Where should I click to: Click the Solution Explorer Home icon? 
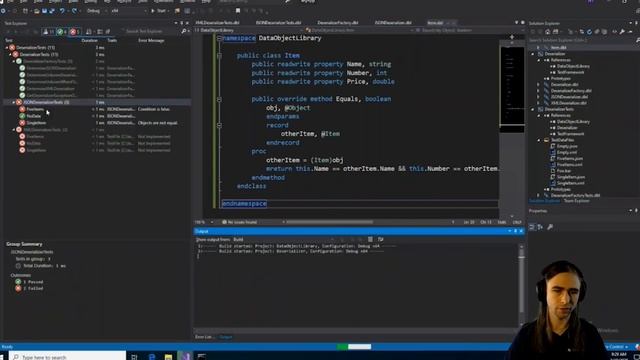[x=547, y=32]
